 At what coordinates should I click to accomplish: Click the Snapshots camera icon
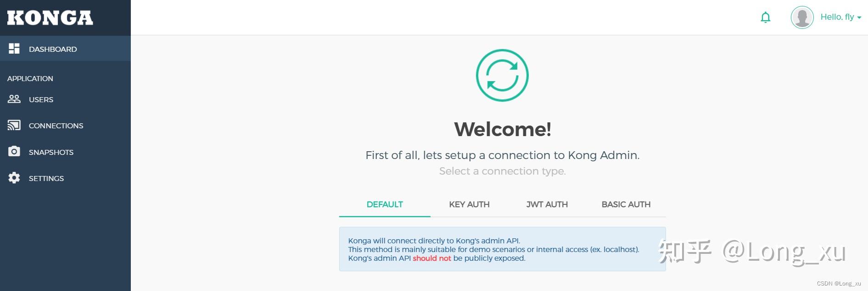pos(14,152)
